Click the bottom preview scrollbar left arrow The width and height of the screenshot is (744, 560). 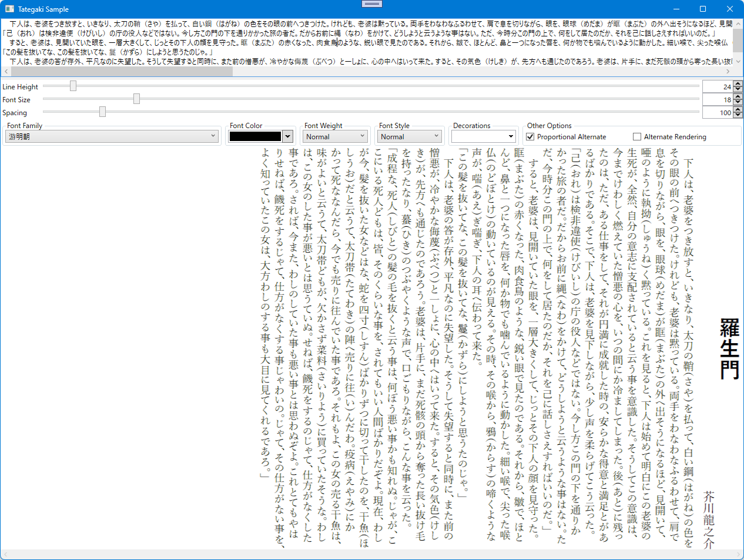point(5,555)
